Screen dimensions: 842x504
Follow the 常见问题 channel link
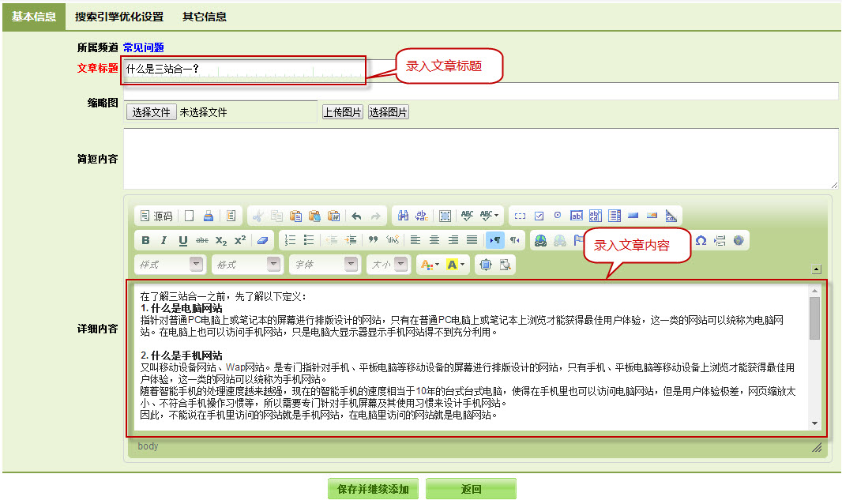pyautogui.click(x=144, y=47)
